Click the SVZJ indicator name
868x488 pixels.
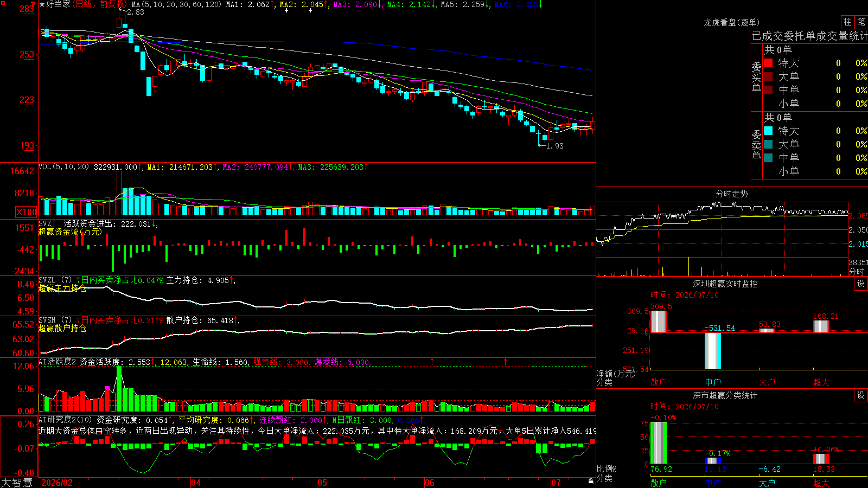click(47, 223)
